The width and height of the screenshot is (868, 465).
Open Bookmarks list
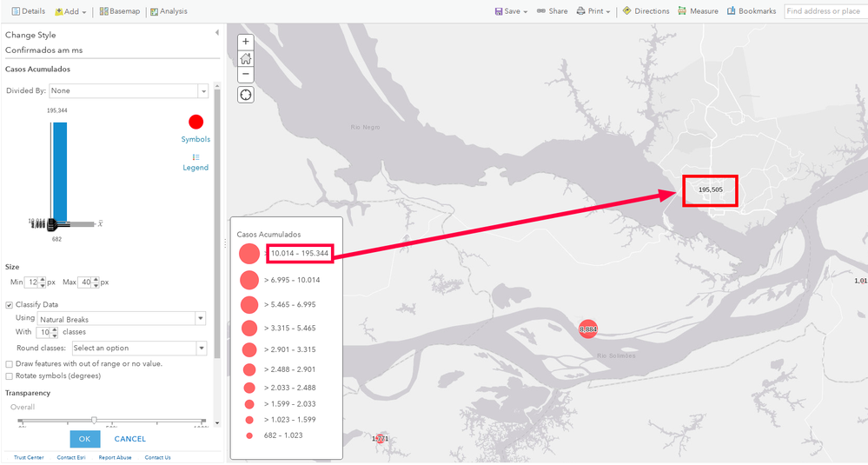[x=752, y=11]
